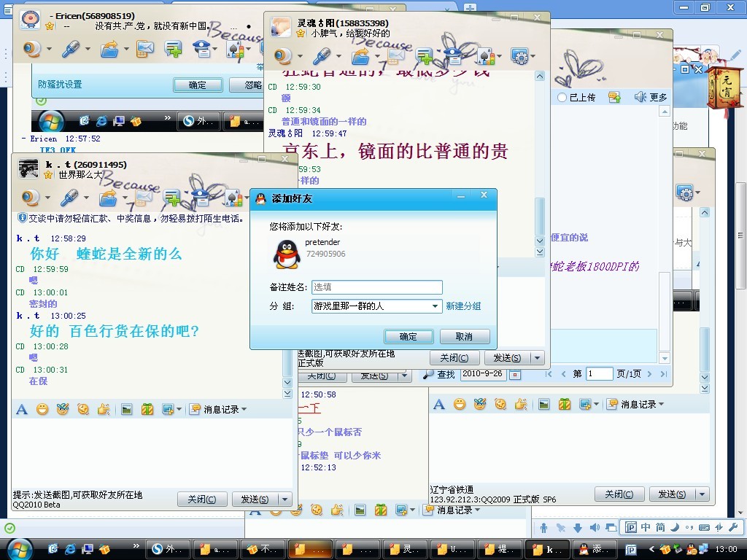This screenshot has width=747, height=560.
Task: Toggle IME Chinese/English mode 中
Action: tap(646, 527)
